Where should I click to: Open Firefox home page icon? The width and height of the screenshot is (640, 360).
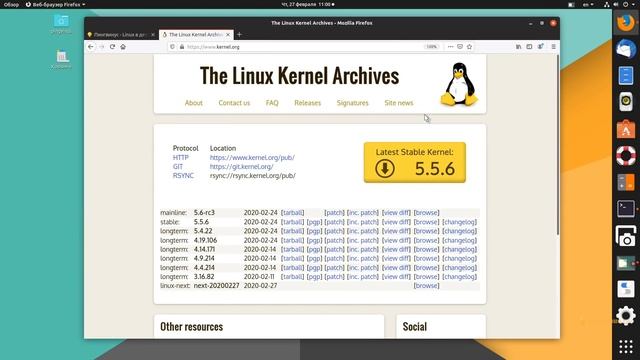pyautogui.click(x=123, y=47)
